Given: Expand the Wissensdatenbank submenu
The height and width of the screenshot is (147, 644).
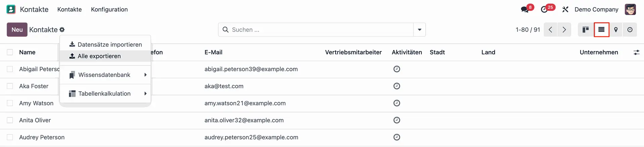Looking at the screenshot, I should click(105, 75).
